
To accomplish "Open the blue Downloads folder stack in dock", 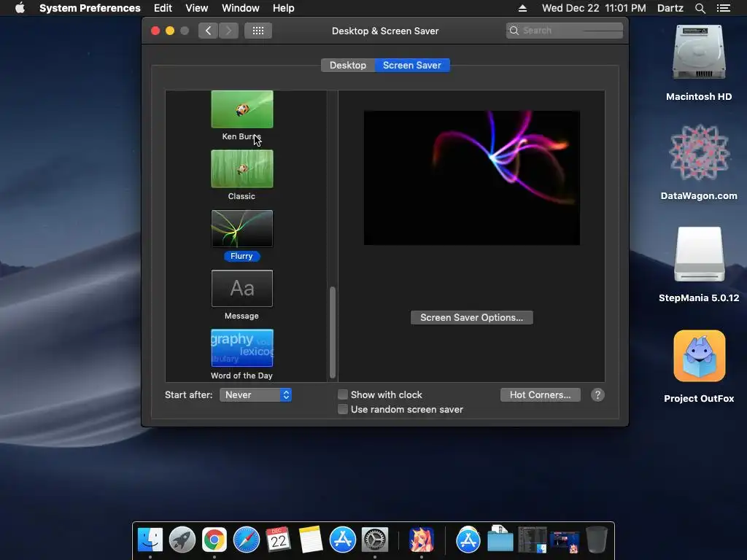I will point(500,539).
